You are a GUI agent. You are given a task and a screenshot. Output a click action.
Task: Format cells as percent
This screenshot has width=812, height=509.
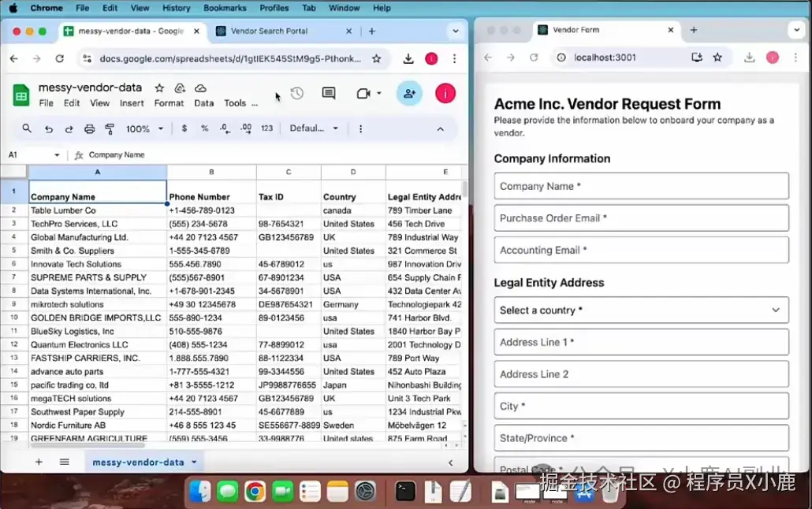tap(204, 128)
